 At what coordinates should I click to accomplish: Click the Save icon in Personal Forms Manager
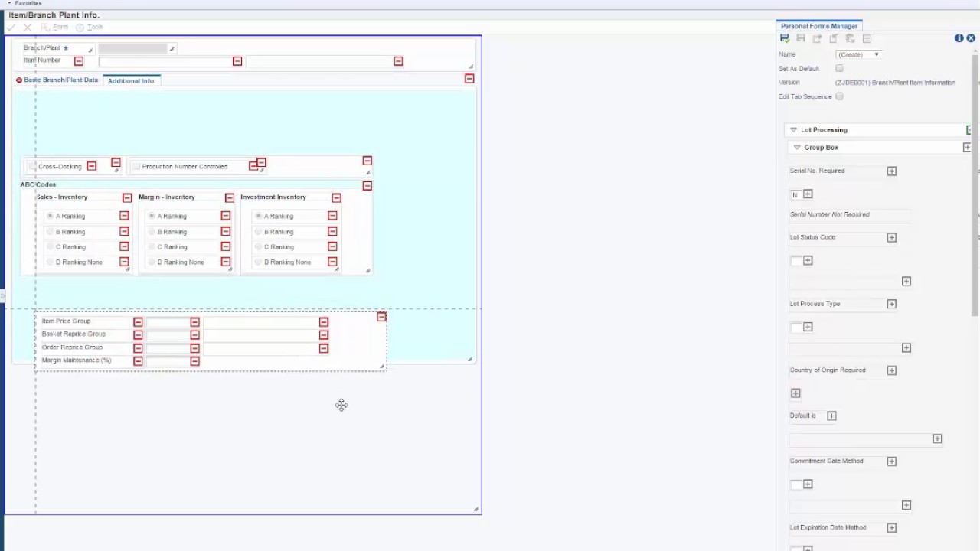[x=784, y=38]
